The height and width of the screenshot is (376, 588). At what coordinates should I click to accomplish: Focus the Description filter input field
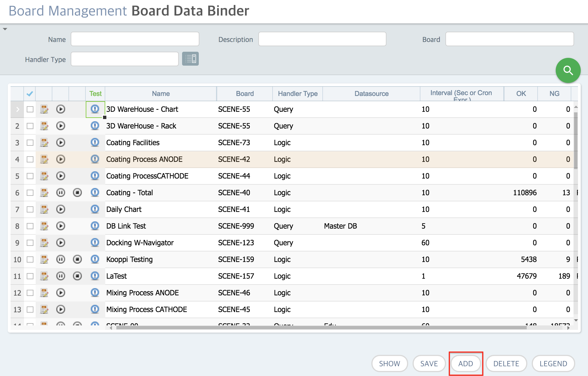tap(322, 39)
